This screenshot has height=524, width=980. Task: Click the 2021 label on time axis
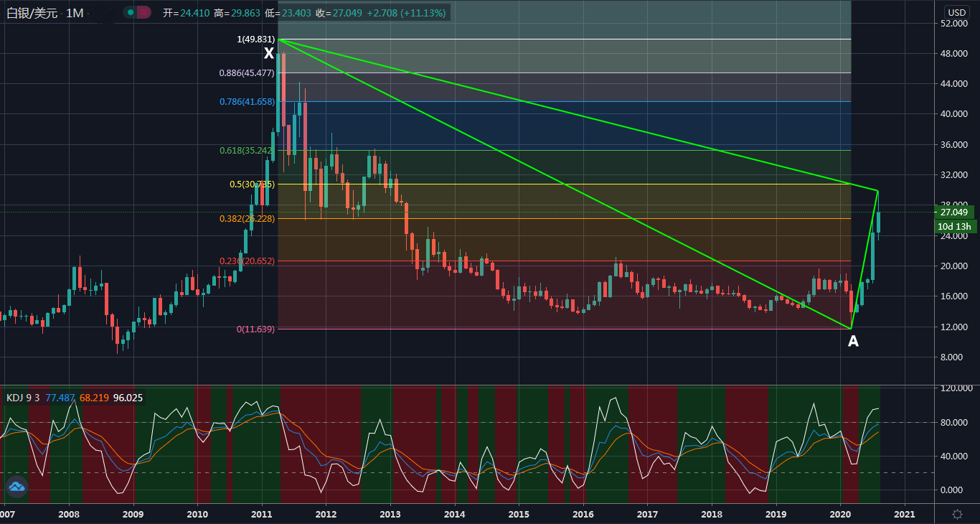[904, 514]
